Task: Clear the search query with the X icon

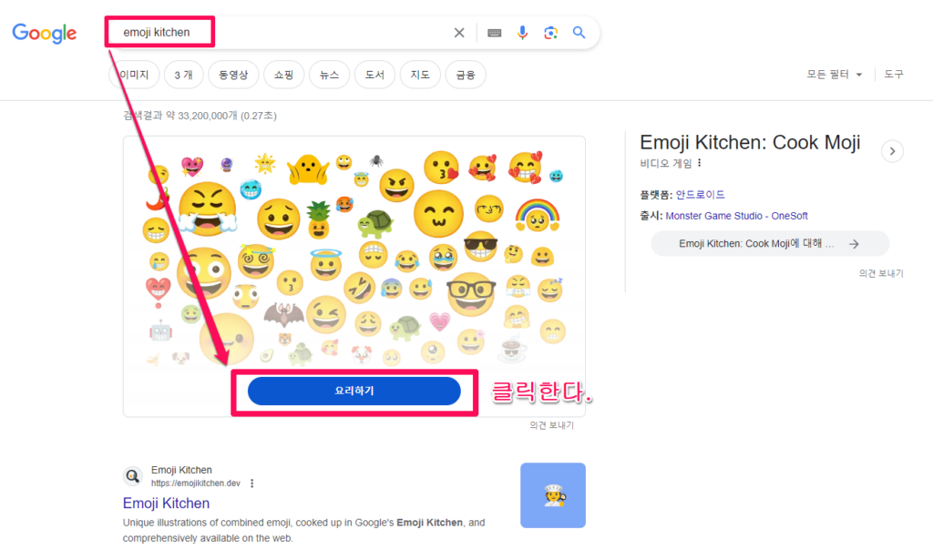Action: pos(459,32)
